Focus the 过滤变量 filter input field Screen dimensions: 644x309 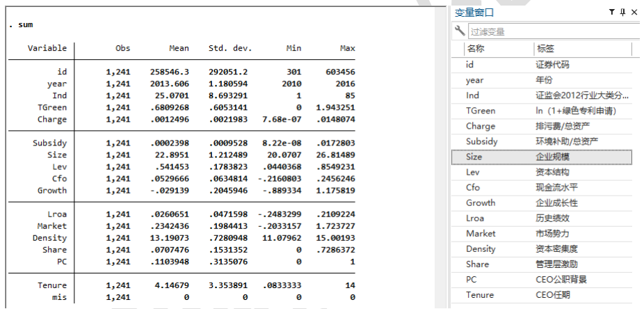point(556,31)
